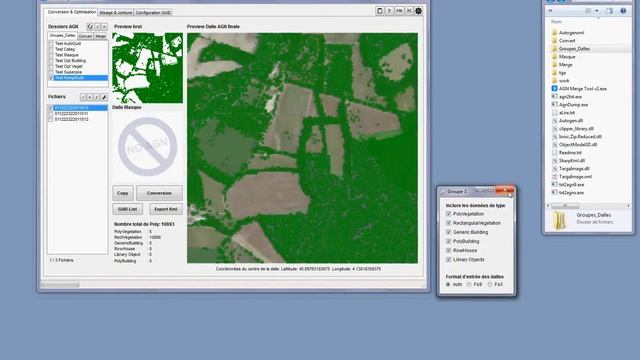The height and width of the screenshot is (360, 640).
Task: Open the Groupes_Dalles folder tab
Action: coord(62,36)
